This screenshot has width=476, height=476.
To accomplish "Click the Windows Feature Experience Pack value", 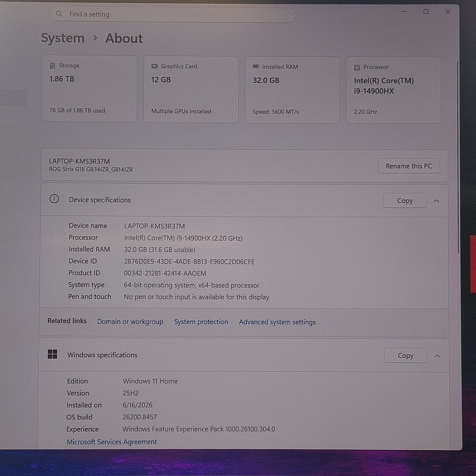I will tap(199, 429).
